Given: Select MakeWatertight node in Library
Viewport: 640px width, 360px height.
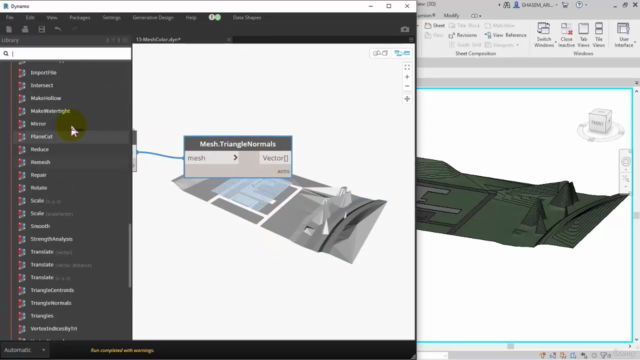Looking at the screenshot, I should [x=50, y=111].
